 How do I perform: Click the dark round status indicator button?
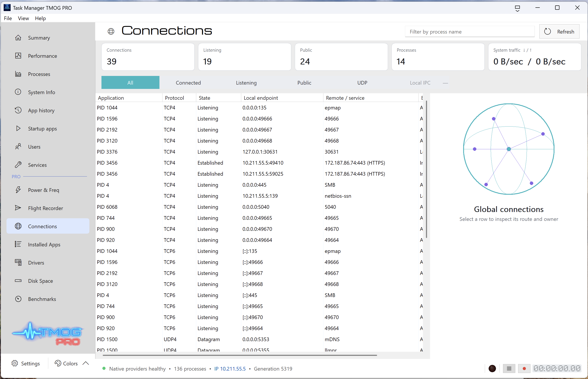tap(492, 368)
